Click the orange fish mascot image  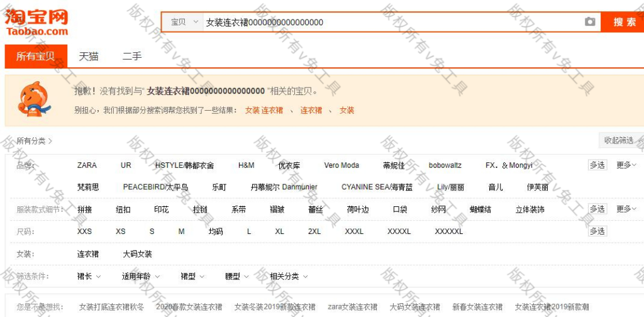pos(35,99)
